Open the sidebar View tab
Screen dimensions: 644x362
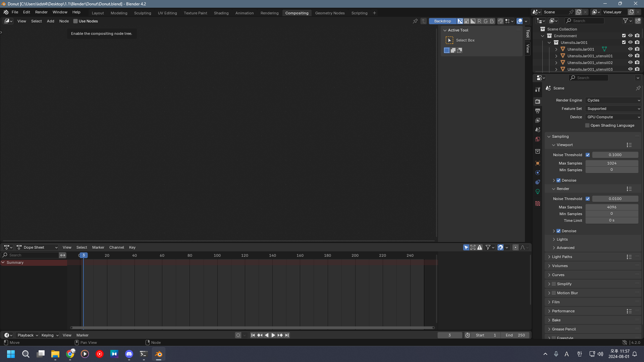528,48
